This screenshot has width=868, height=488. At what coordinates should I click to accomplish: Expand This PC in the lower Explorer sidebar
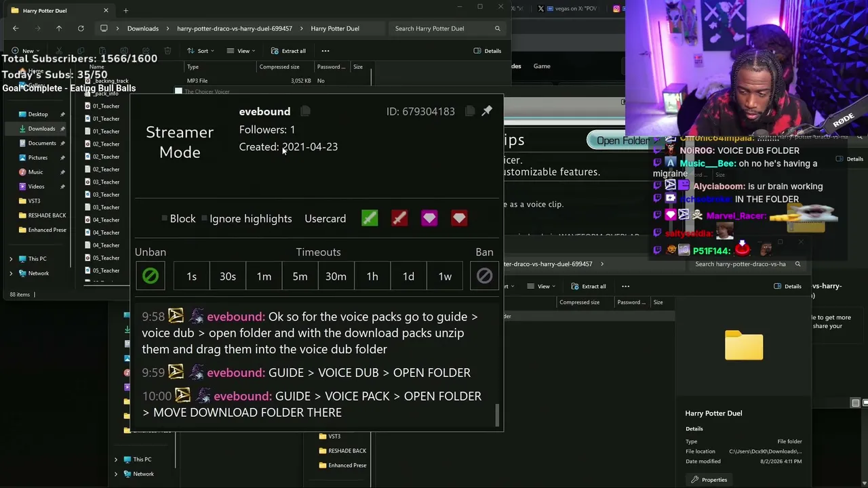pyautogui.click(x=116, y=460)
